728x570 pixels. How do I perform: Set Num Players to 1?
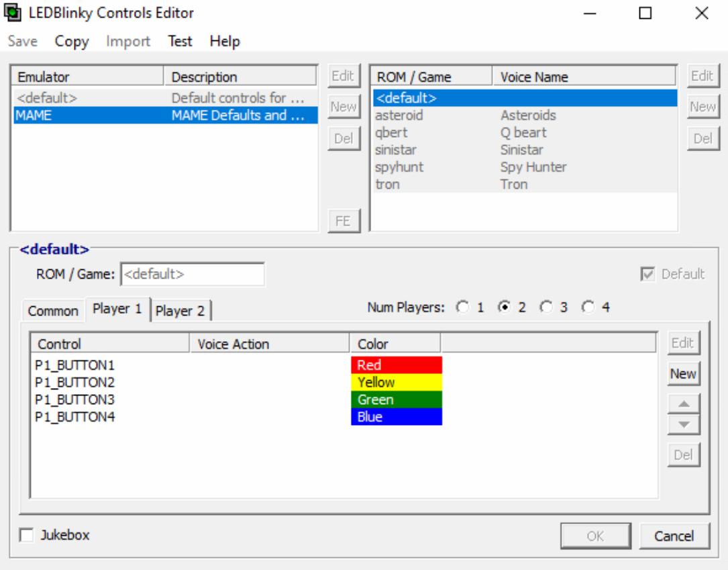[463, 307]
